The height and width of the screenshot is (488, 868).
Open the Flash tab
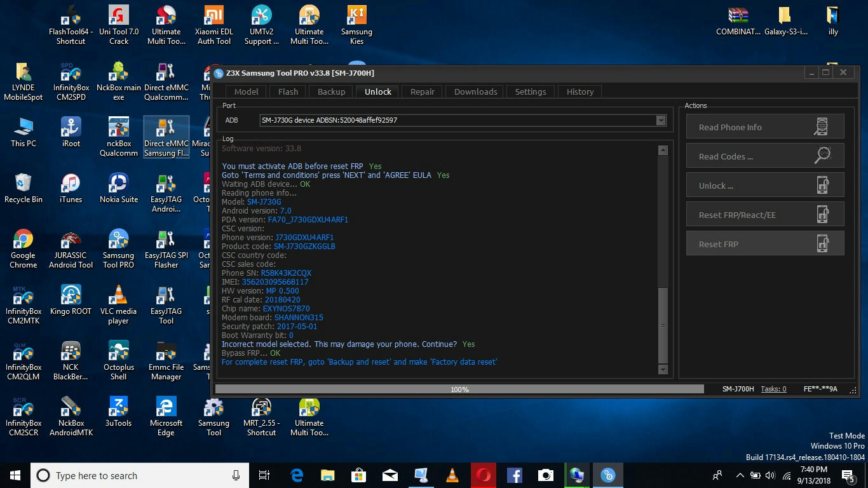(x=288, y=91)
